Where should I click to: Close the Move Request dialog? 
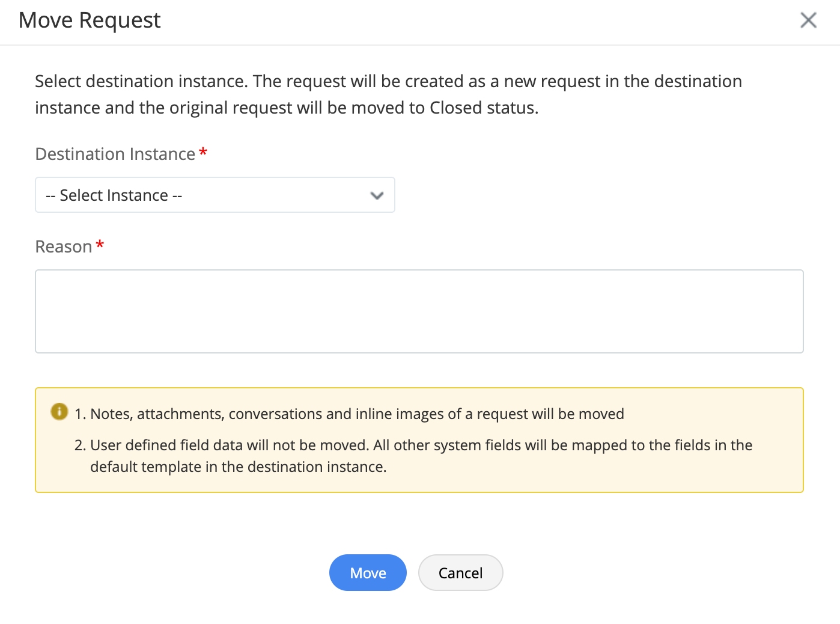click(x=808, y=20)
